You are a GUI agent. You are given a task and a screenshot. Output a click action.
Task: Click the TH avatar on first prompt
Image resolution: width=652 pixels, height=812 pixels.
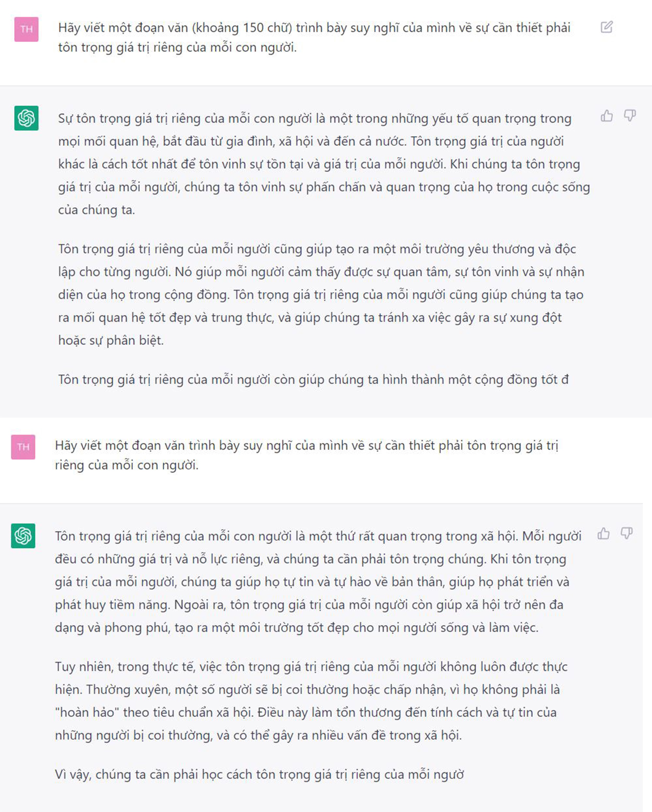[26, 29]
